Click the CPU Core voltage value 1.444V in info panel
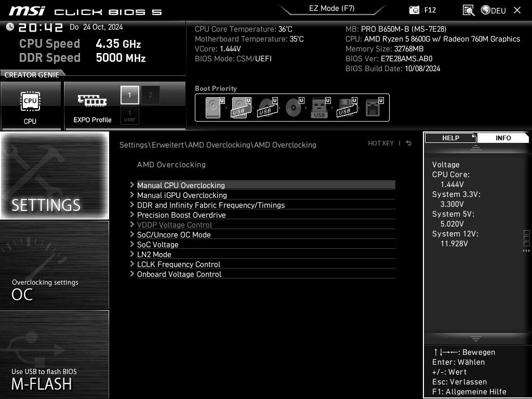532x399 pixels. 452,184
